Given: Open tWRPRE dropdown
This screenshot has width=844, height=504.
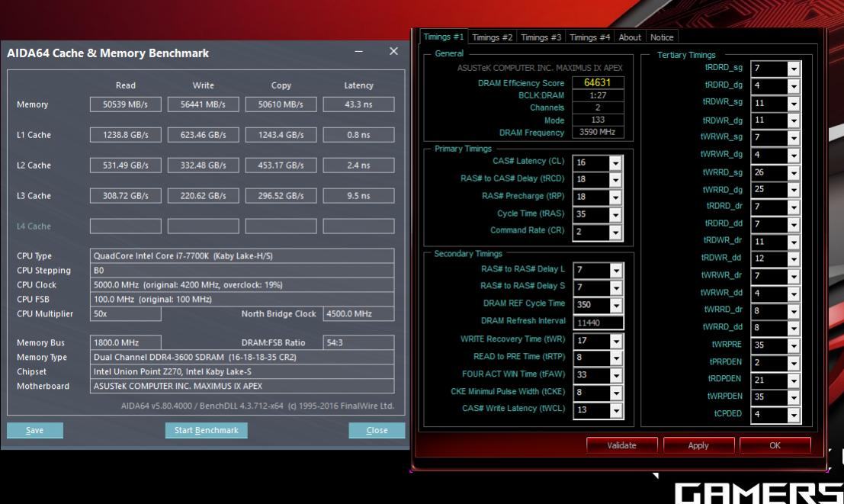Looking at the screenshot, I should 794,345.
